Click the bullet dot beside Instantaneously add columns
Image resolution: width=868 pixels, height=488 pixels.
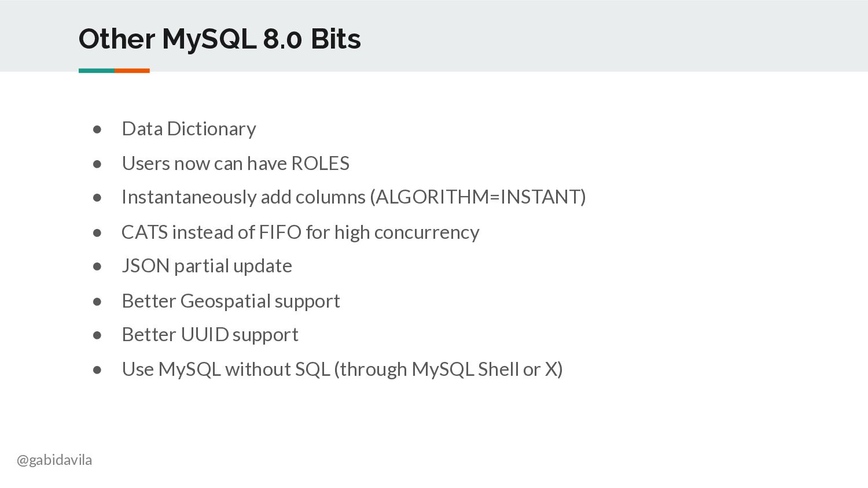[97, 198]
